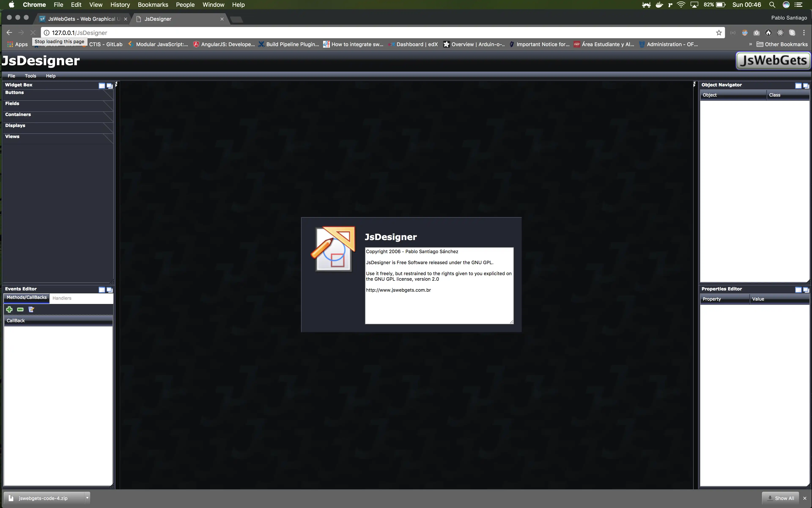The image size is (812, 508).
Task: Click Widget Box single-window icon
Action: tap(102, 85)
